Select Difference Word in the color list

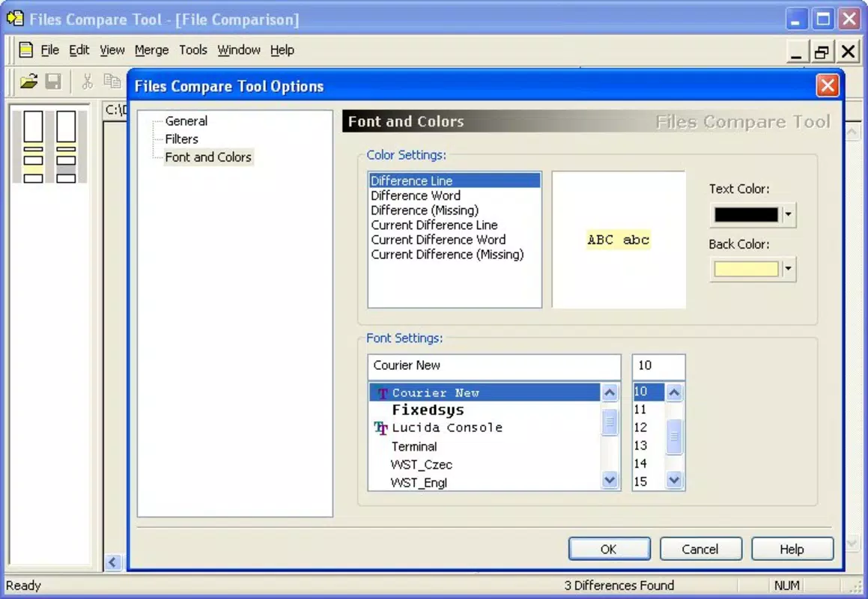tap(454, 195)
